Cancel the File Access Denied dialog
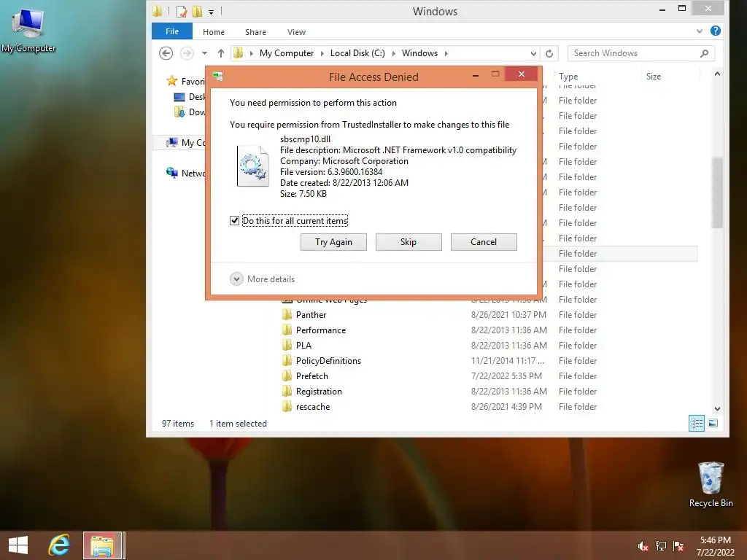747x560 pixels. (x=484, y=242)
